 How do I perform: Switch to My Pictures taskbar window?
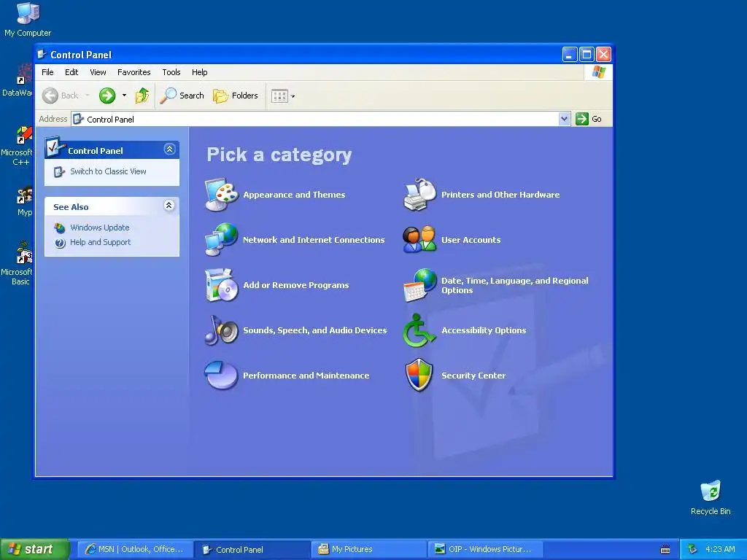coord(369,549)
